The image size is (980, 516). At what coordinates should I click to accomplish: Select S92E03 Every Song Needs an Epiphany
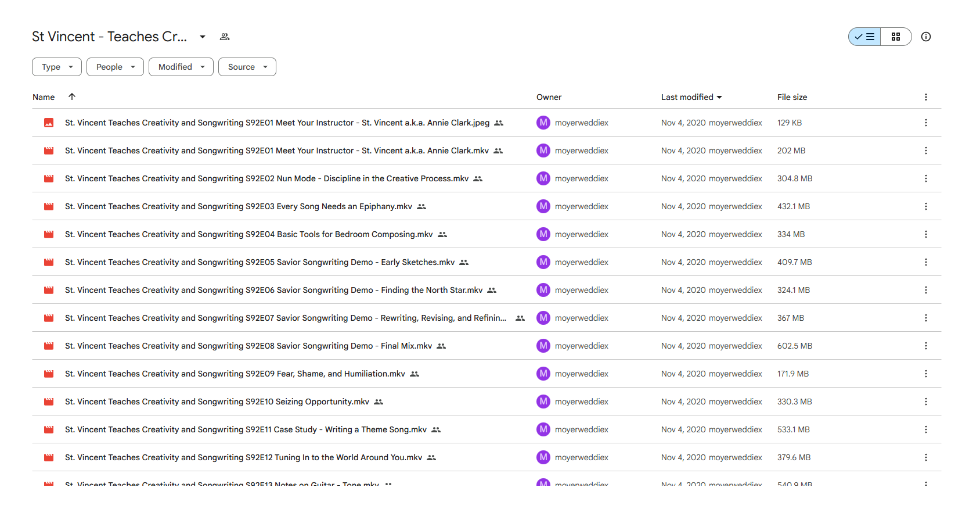click(x=487, y=206)
